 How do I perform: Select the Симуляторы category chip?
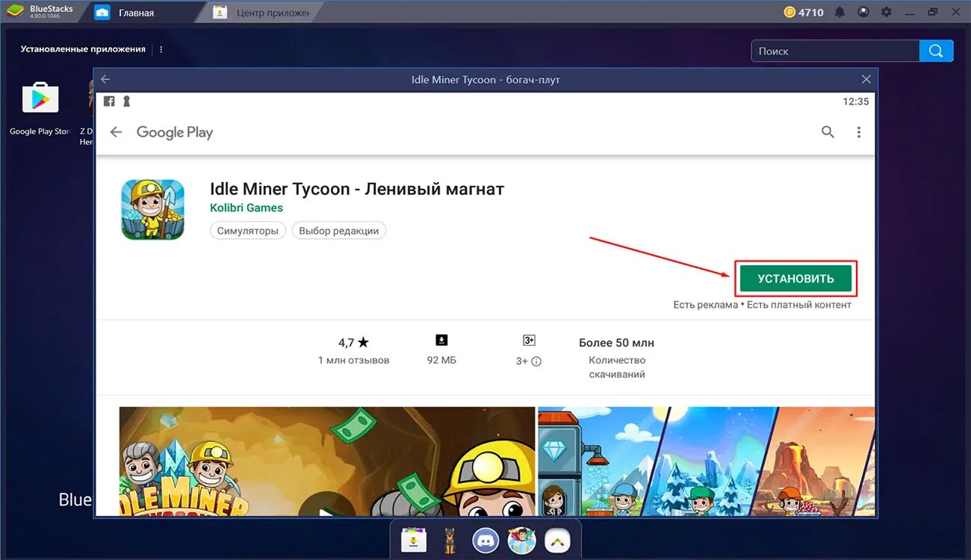pos(248,231)
